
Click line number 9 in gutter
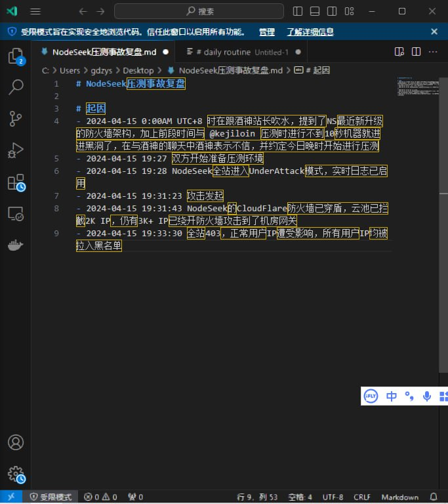[56, 233]
